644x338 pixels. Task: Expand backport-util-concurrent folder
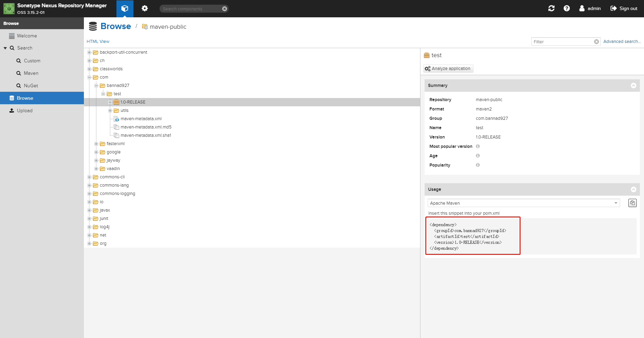tap(89, 52)
